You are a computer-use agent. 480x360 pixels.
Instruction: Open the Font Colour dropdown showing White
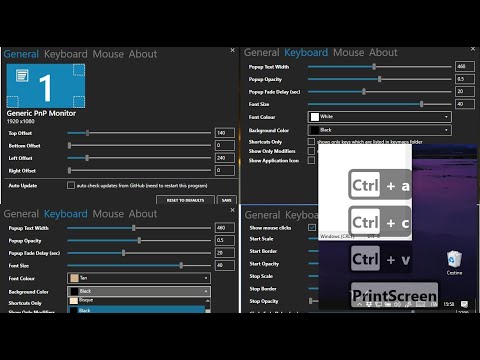pyautogui.click(x=380, y=117)
